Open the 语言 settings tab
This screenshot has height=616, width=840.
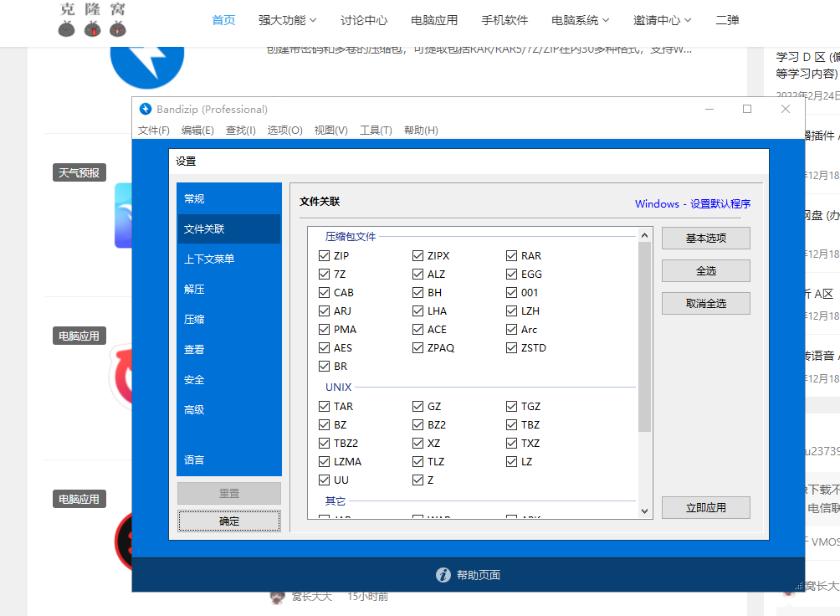pyautogui.click(x=228, y=460)
